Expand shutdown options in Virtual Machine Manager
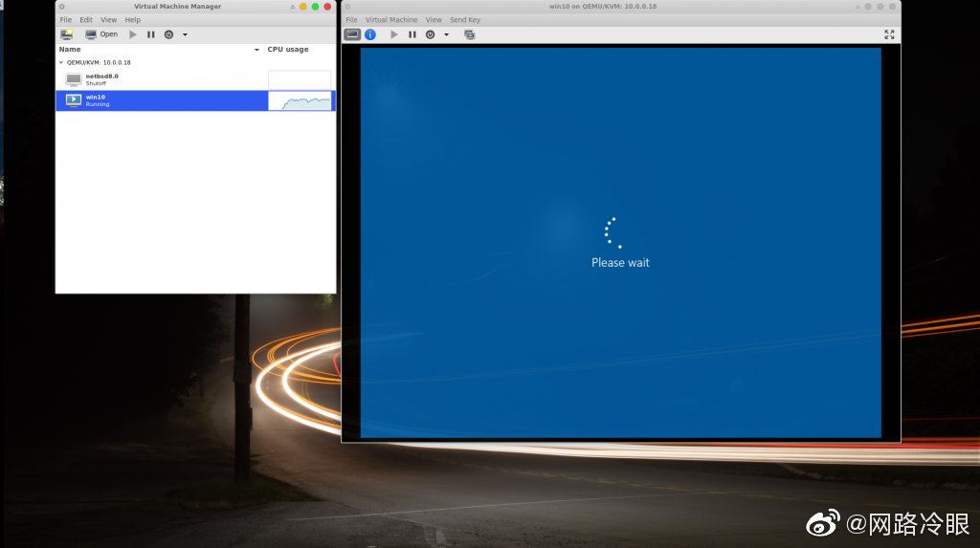980x548 pixels. (185, 34)
